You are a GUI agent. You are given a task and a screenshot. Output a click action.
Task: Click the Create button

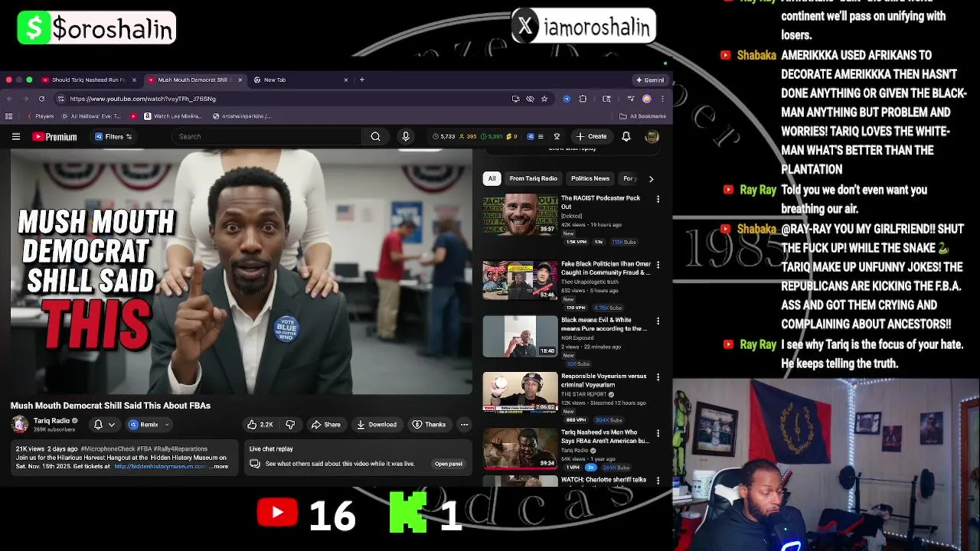coord(591,136)
